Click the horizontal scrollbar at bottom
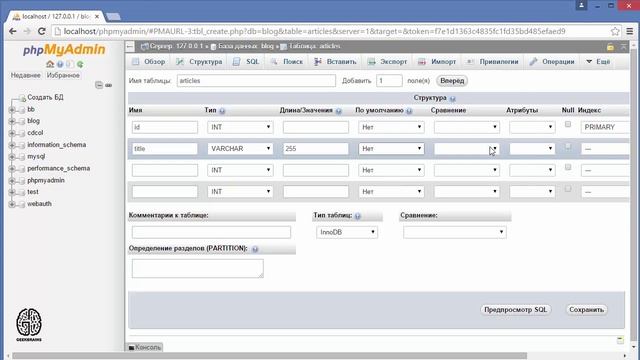This screenshot has height=360, width=640. click(269, 356)
